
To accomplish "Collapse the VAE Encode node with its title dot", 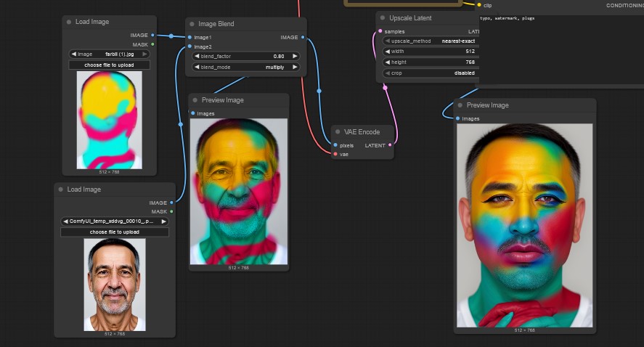I will [338, 132].
